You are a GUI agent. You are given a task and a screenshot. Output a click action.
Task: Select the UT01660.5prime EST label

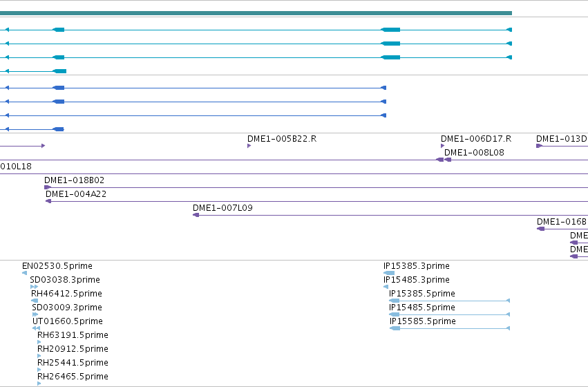point(68,321)
